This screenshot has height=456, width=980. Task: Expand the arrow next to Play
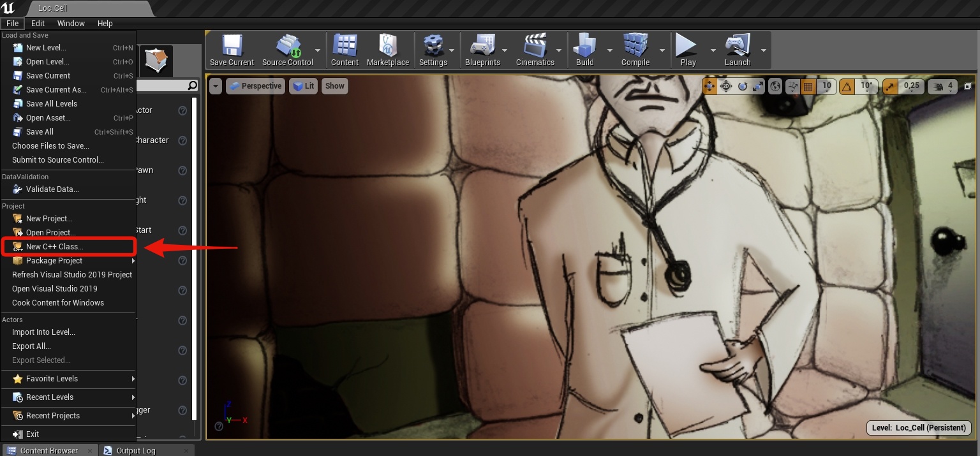[x=713, y=50]
